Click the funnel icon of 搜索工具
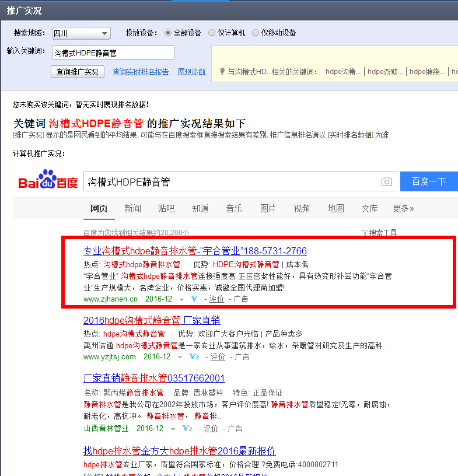 [x=365, y=233]
